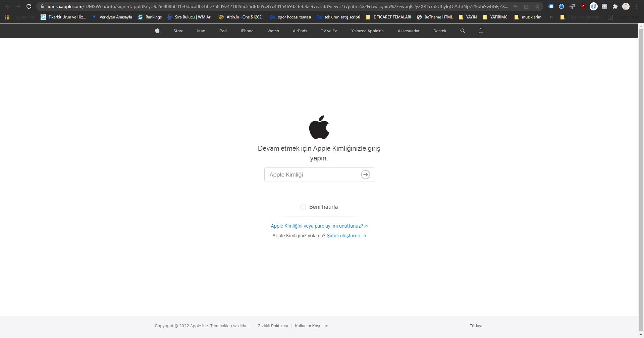
Task: Open the Veridyen Anasayfa bookmark
Action: (112, 17)
